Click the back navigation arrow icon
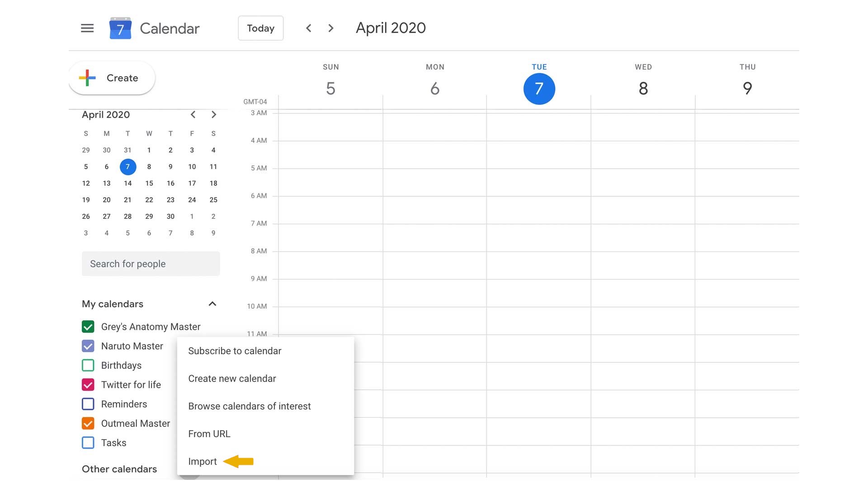868x488 pixels. point(308,28)
